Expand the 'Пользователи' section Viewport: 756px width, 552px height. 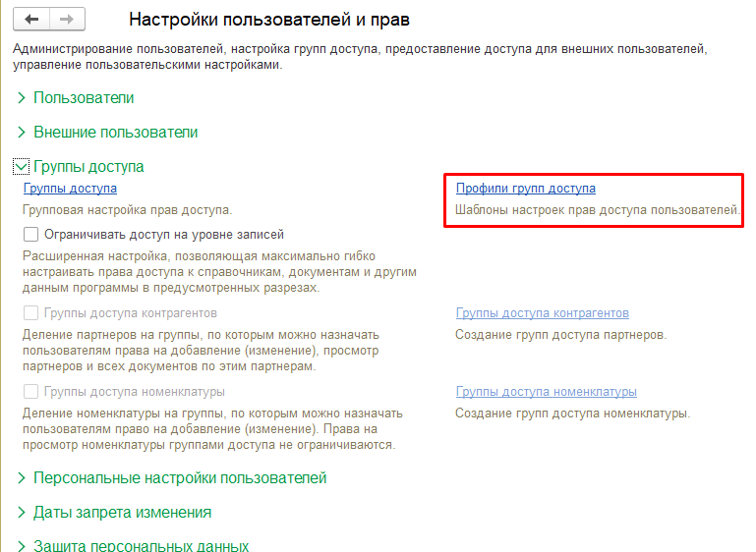(x=84, y=98)
